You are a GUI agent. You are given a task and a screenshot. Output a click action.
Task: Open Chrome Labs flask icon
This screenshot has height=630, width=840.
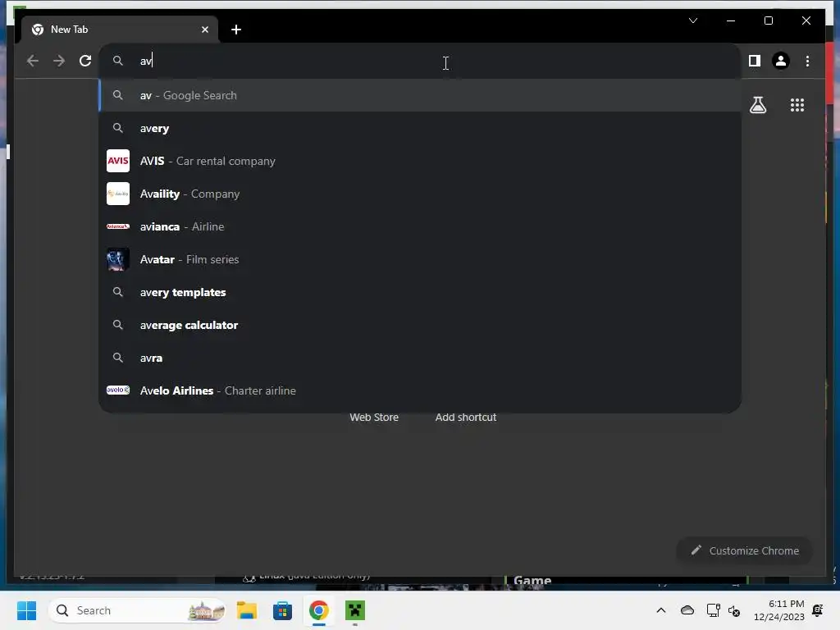click(757, 105)
